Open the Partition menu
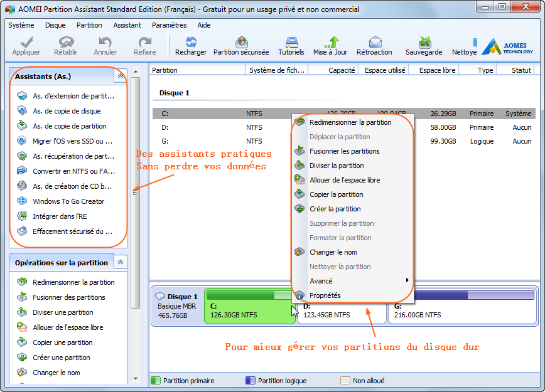The width and height of the screenshot is (545, 392). point(89,25)
